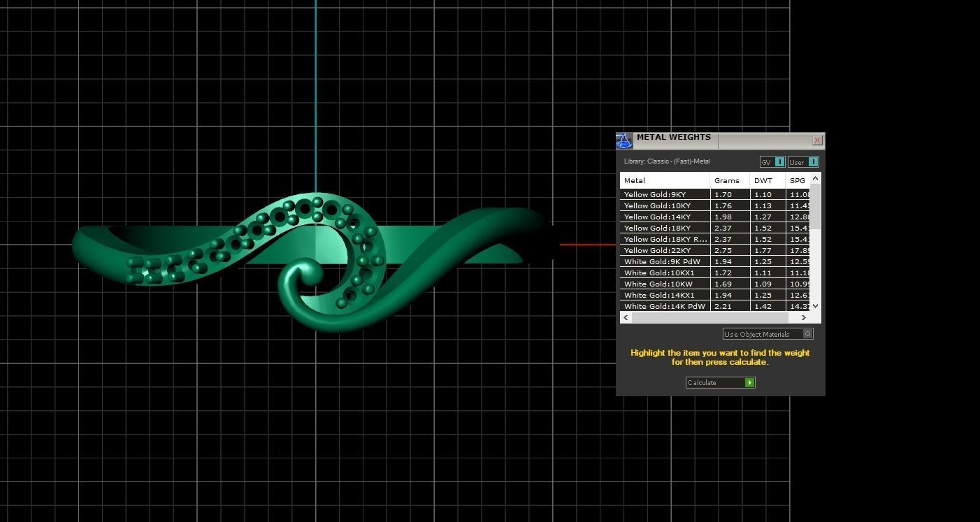Click the 1.10 DWT value for 9KY
The image size is (980, 522).
pos(763,194)
